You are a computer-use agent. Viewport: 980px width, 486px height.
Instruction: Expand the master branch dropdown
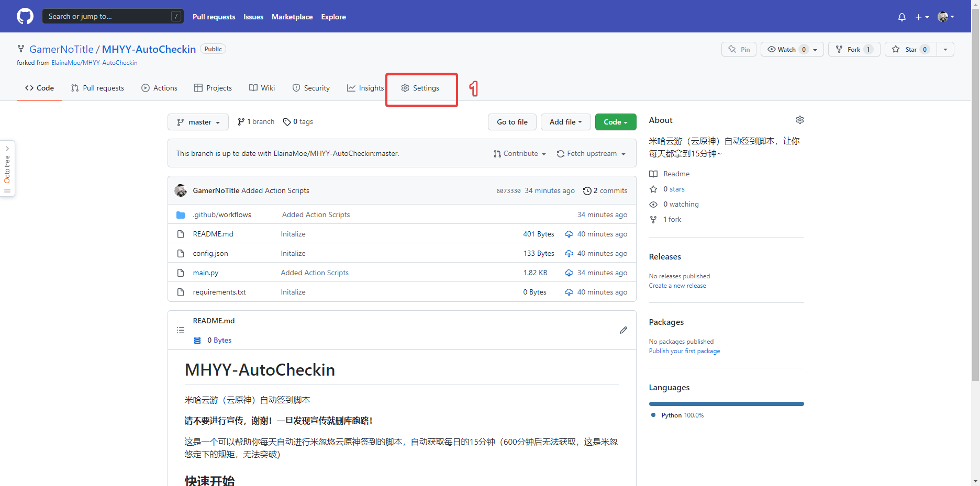[x=198, y=122]
